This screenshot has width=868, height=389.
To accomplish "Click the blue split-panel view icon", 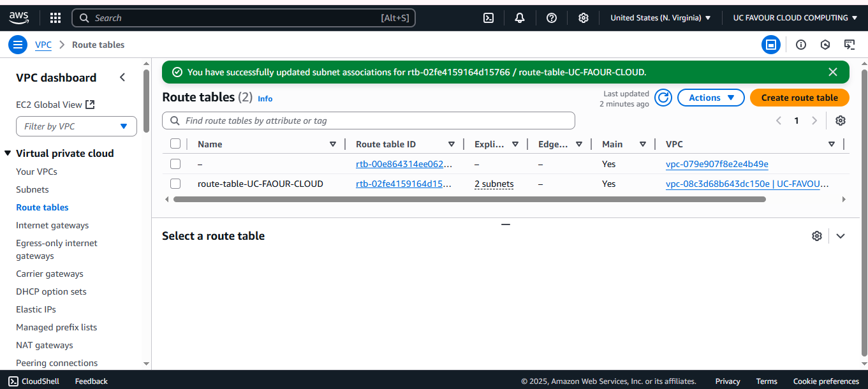I will 771,45.
